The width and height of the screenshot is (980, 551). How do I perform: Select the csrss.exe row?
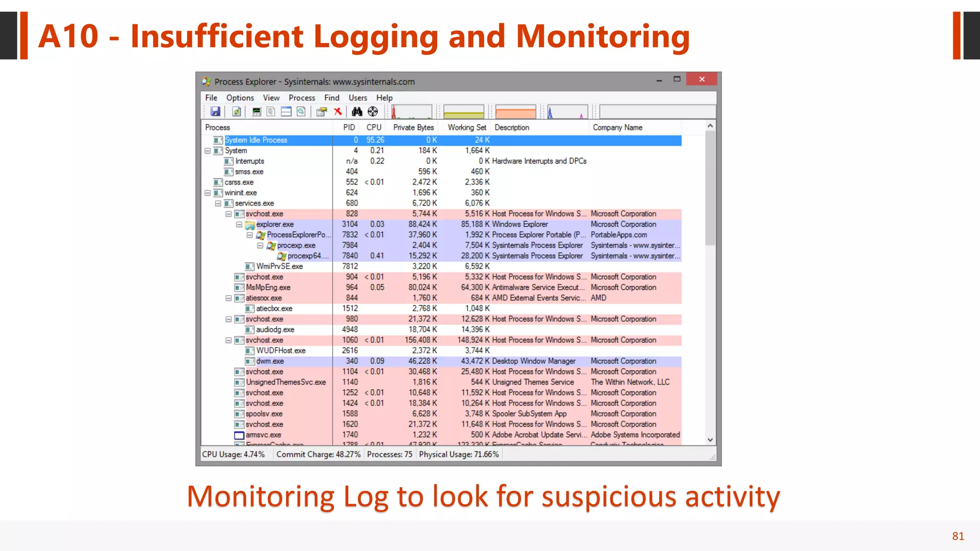pyautogui.click(x=441, y=182)
